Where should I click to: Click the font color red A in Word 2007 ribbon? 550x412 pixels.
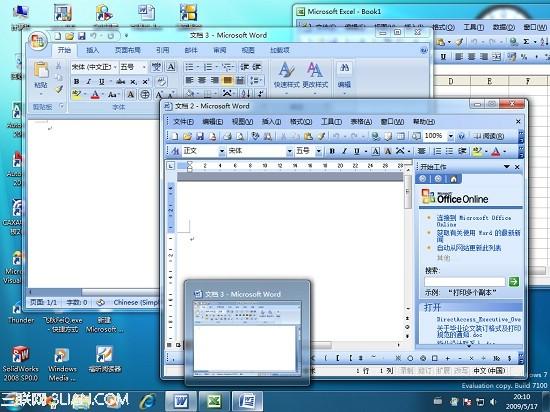(x=95, y=94)
